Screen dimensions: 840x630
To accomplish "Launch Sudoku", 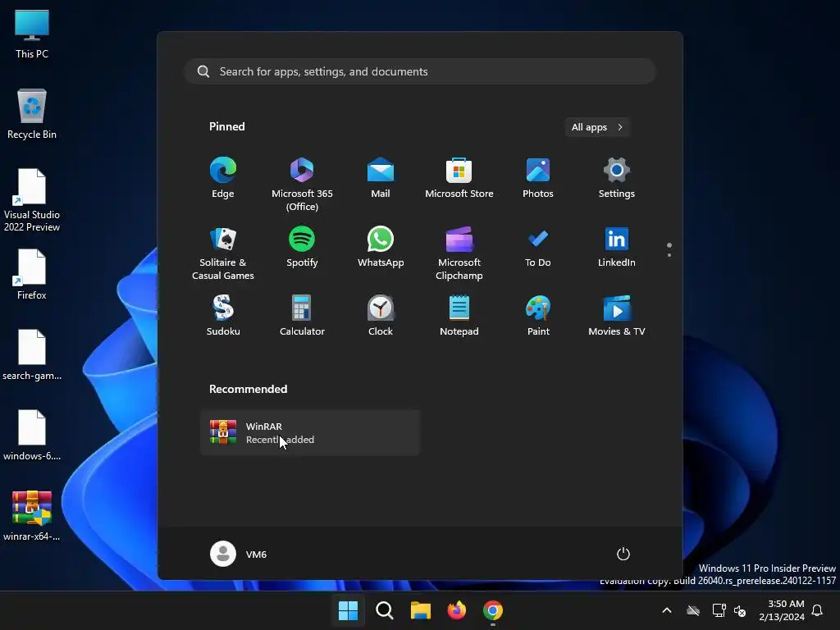I will click(x=223, y=316).
